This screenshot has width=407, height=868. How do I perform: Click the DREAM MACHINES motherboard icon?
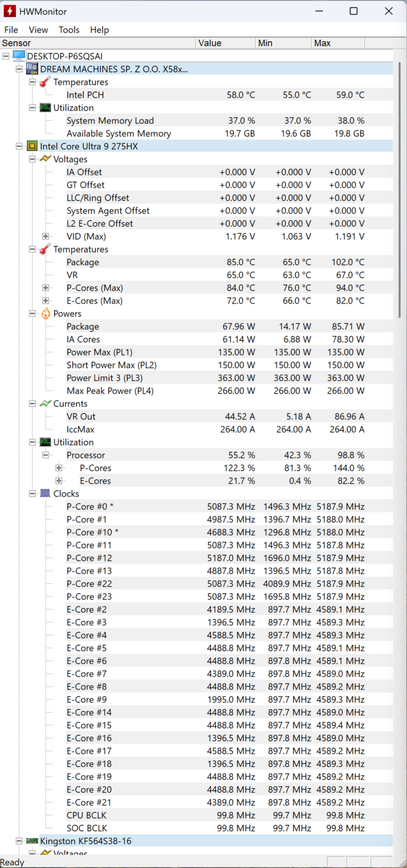[32, 69]
